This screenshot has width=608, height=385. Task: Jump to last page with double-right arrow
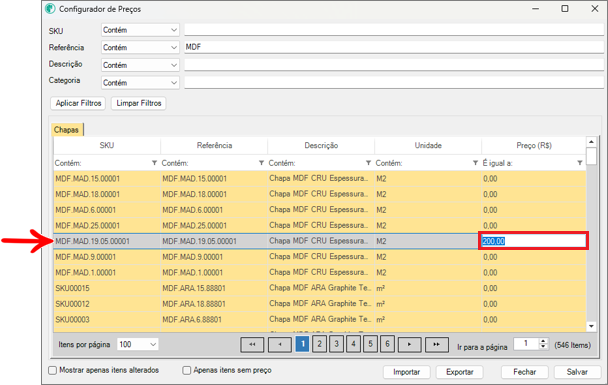pyautogui.click(x=437, y=344)
